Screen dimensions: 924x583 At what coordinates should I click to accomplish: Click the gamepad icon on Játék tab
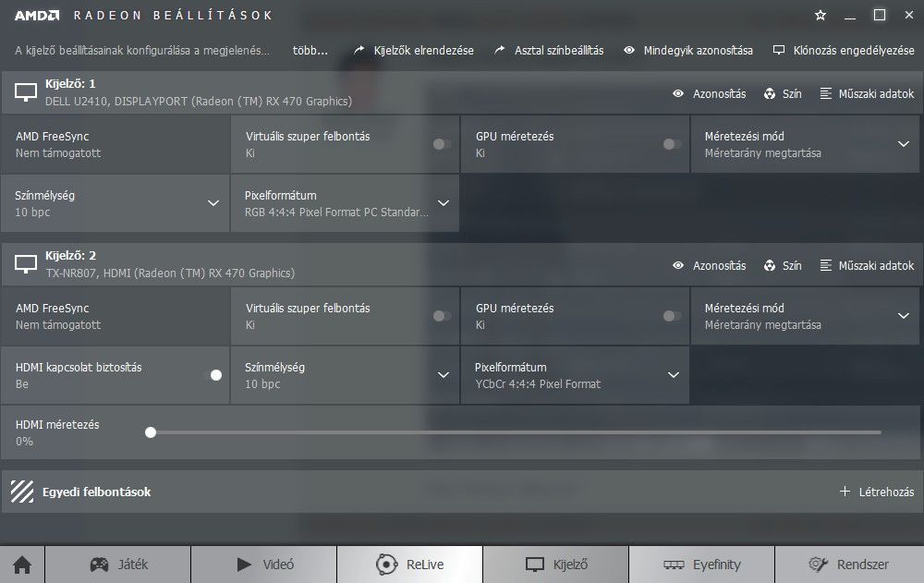click(99, 565)
